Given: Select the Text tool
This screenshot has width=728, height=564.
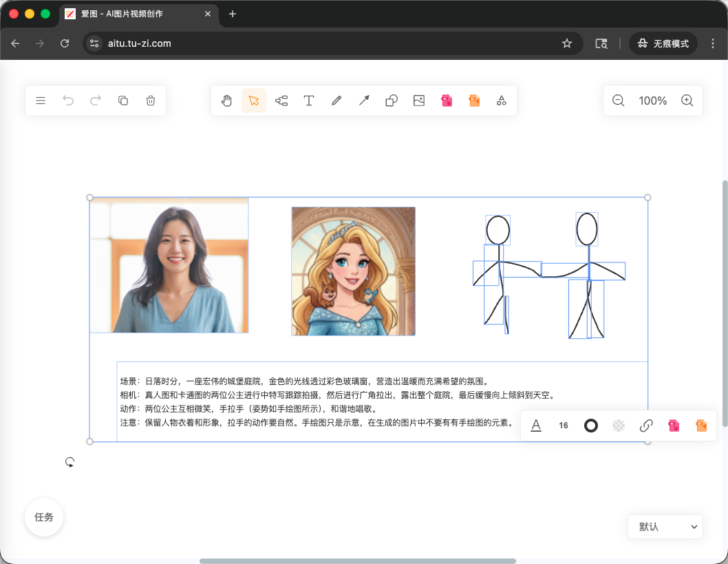Looking at the screenshot, I should pos(309,101).
